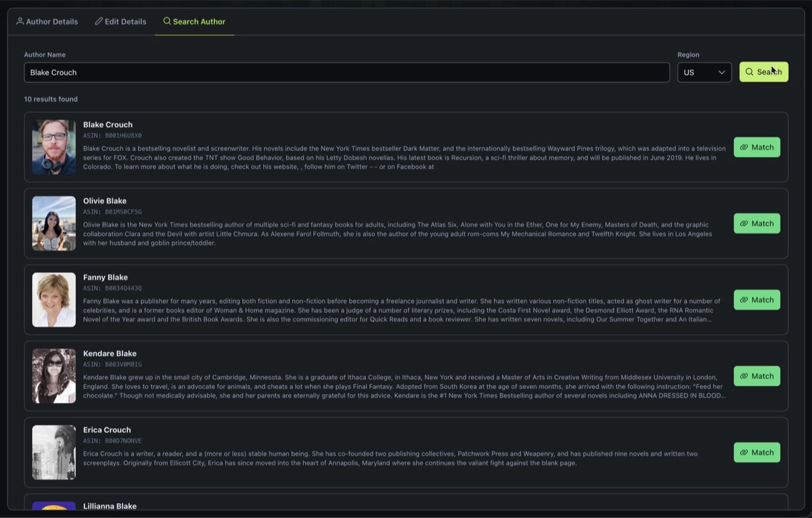Match the Blake Crouch author result

pyautogui.click(x=757, y=147)
